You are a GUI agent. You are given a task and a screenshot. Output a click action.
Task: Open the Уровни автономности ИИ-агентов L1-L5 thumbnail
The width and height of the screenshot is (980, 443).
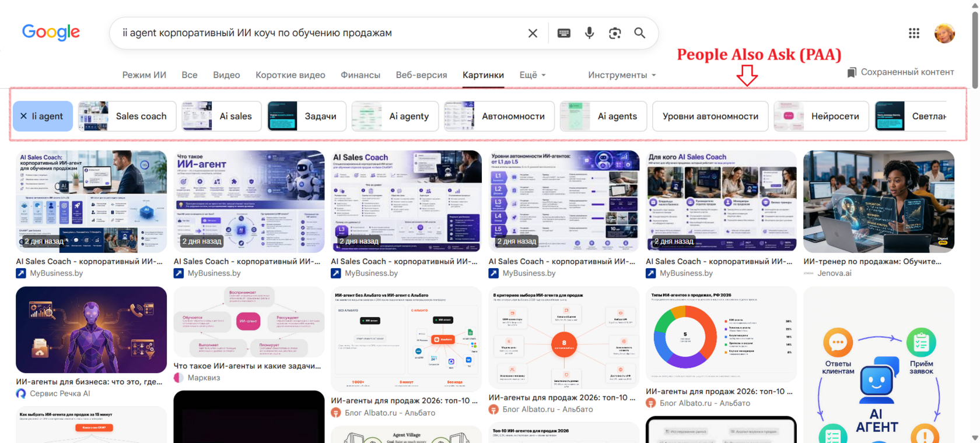[563, 202]
